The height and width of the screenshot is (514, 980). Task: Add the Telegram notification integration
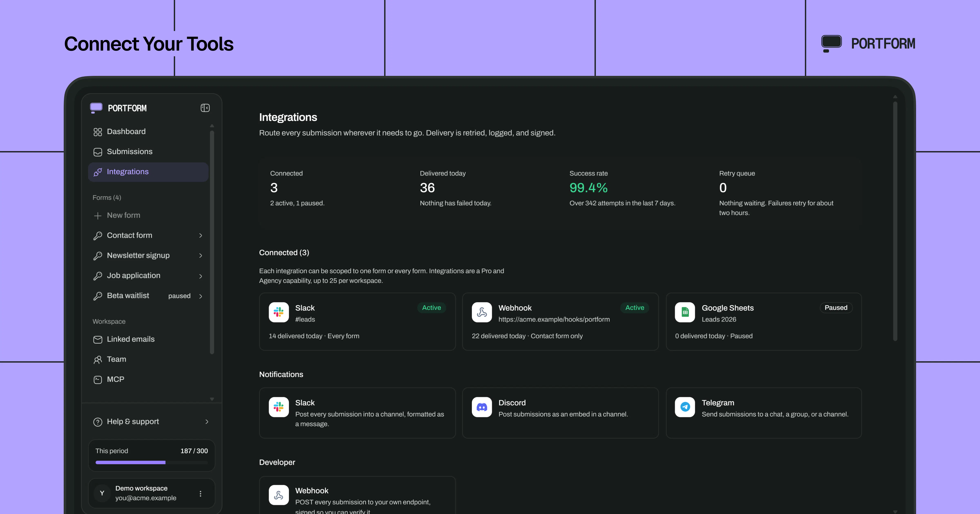(x=764, y=413)
